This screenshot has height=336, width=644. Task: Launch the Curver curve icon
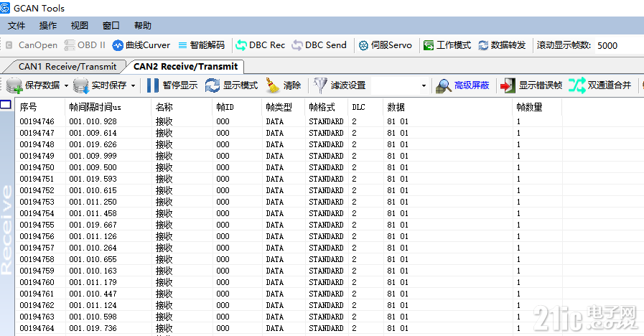118,46
